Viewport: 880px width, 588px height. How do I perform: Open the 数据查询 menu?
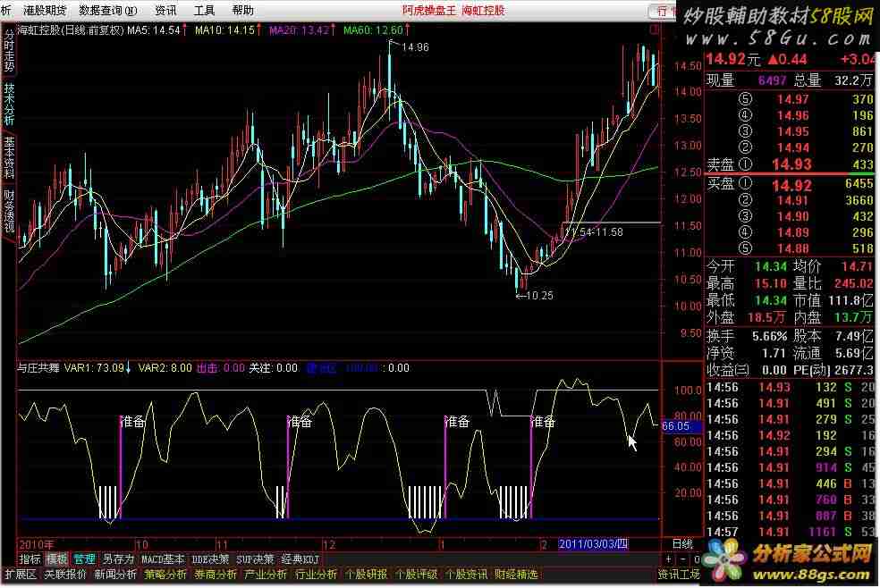tap(107, 11)
